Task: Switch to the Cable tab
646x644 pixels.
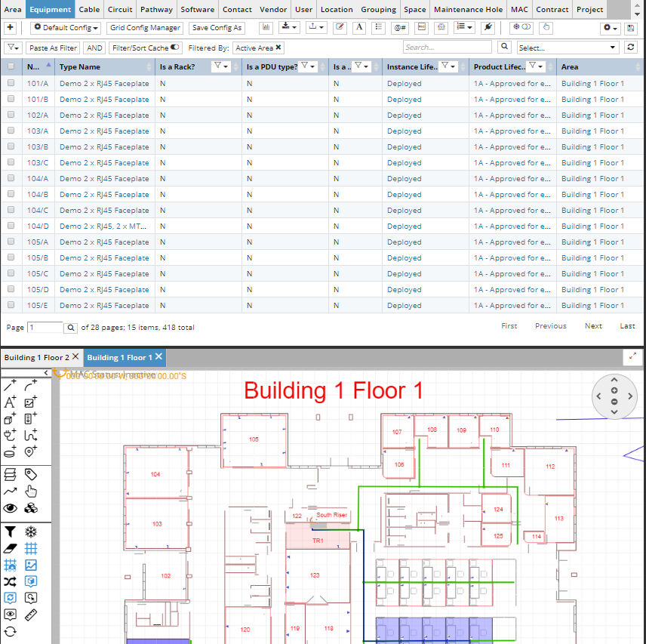Action: (89, 9)
